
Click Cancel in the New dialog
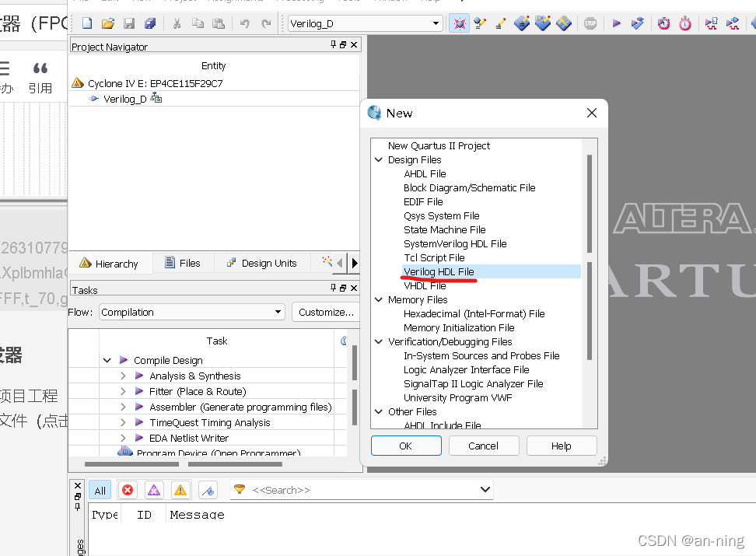click(x=484, y=446)
